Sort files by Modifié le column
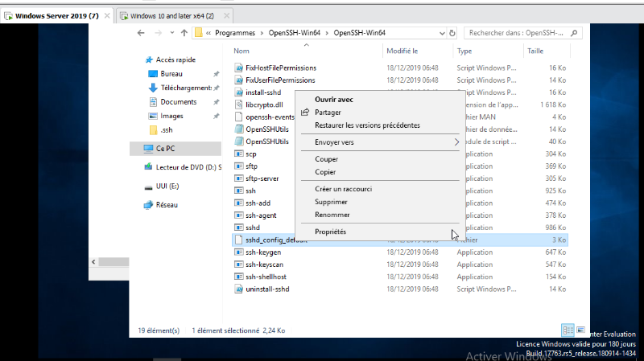644x361 pixels. (x=402, y=51)
